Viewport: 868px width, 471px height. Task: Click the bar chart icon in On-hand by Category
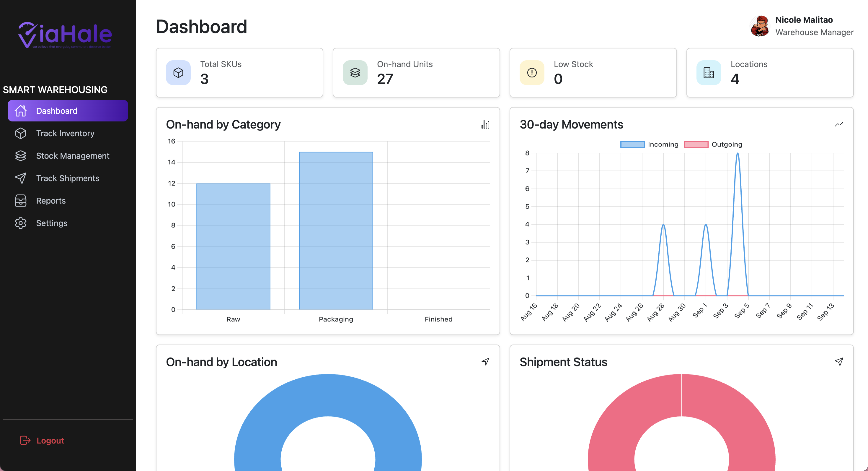click(x=485, y=124)
